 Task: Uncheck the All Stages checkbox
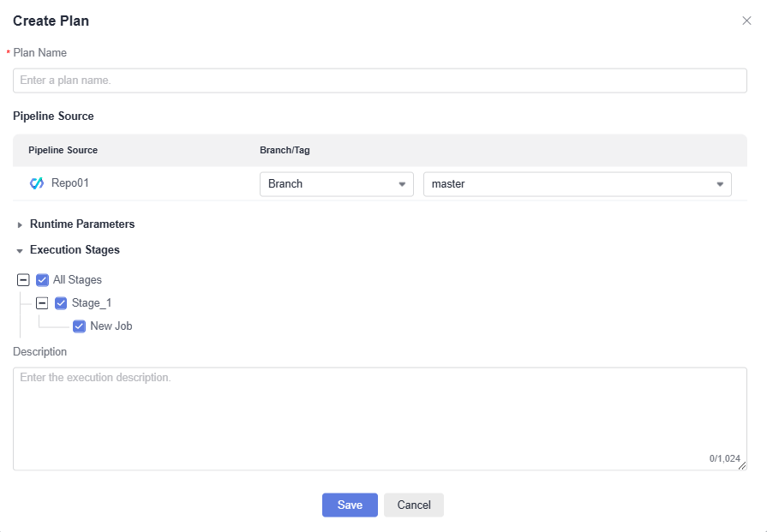(x=42, y=279)
